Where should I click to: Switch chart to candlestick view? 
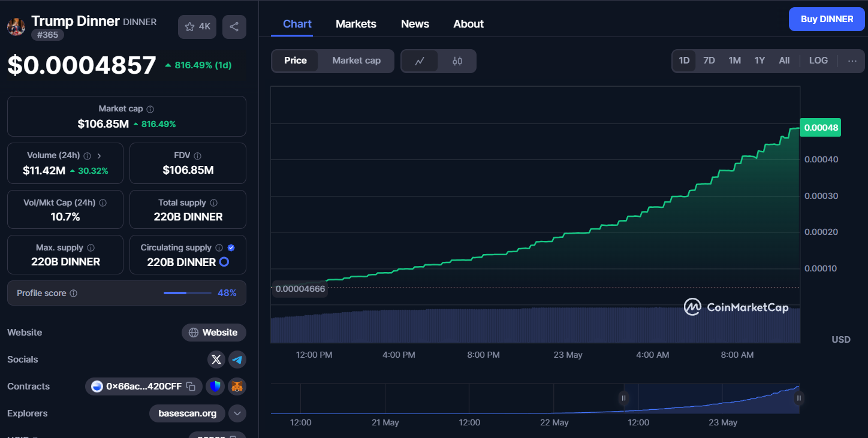(x=457, y=61)
